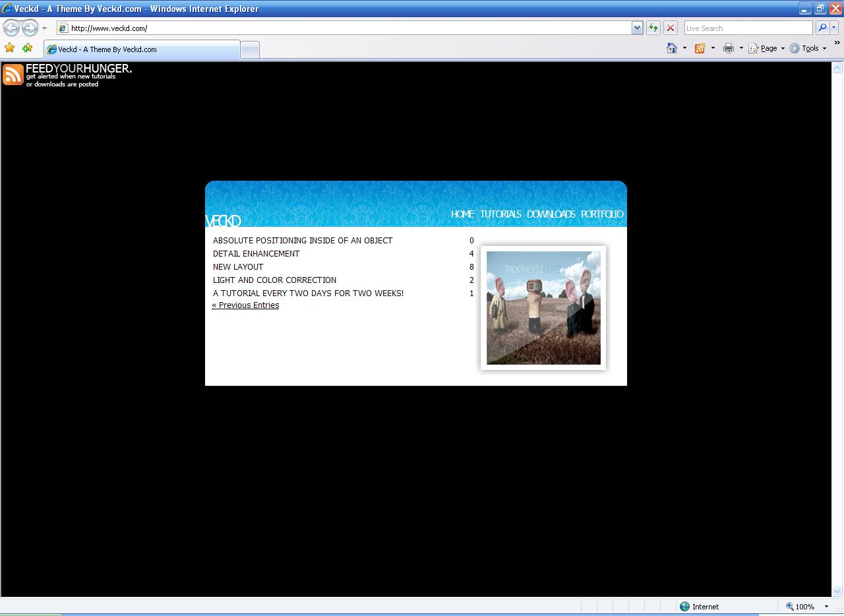844x616 pixels.
Task: Click comment count 2 for Light And Color
Action: (x=471, y=280)
